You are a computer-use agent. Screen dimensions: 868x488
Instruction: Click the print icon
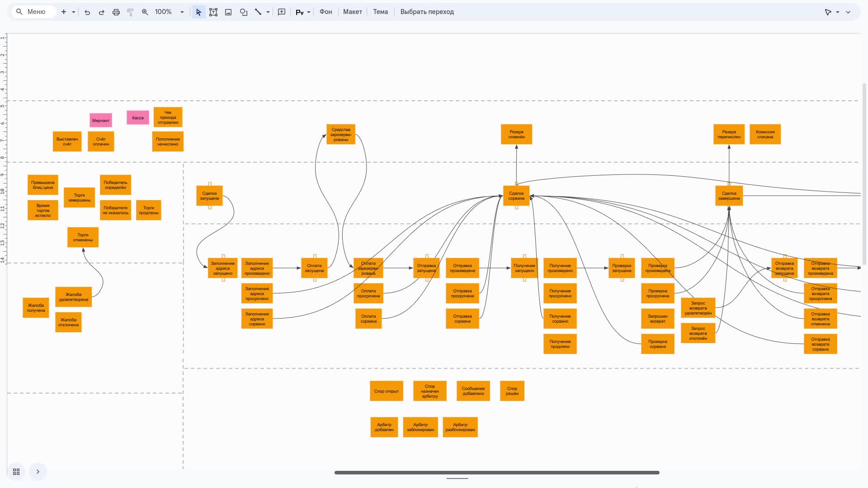point(116,12)
